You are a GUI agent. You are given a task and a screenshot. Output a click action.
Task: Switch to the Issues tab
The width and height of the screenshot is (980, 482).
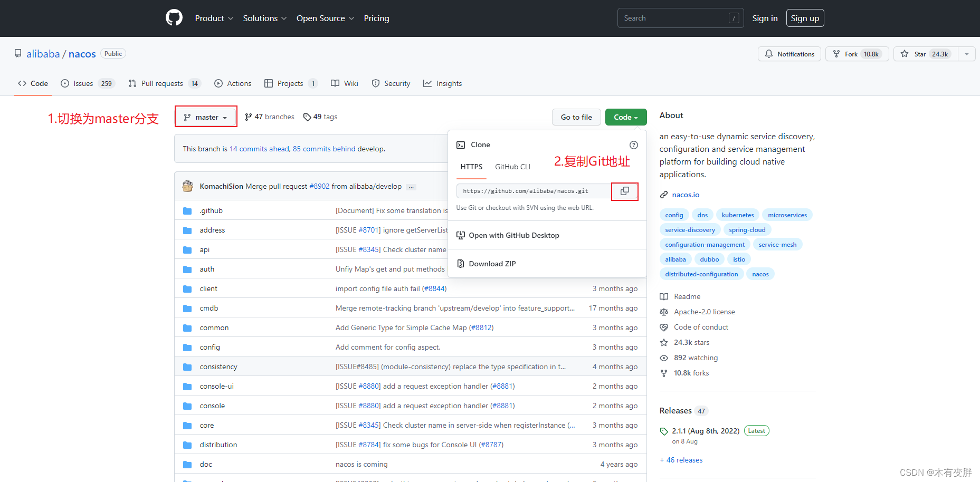pos(87,83)
